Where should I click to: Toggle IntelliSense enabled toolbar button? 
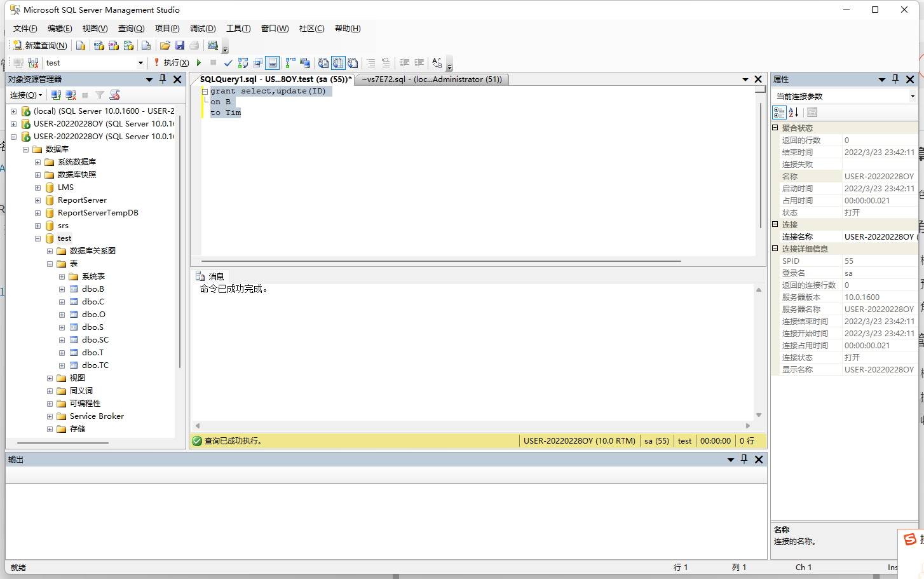pyautogui.click(x=272, y=63)
